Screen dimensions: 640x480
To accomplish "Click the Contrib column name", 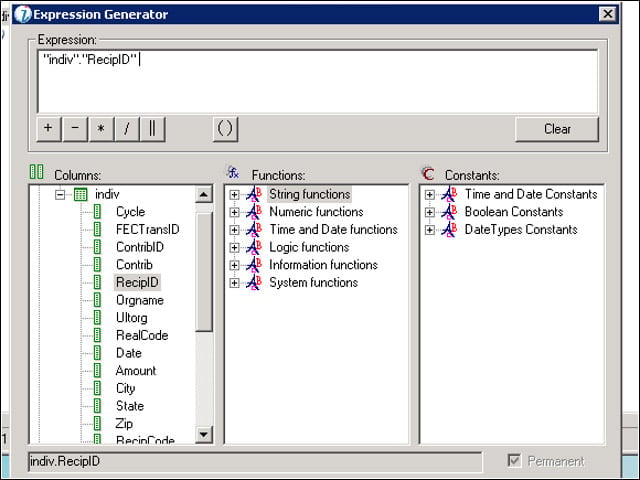I will [x=134, y=264].
